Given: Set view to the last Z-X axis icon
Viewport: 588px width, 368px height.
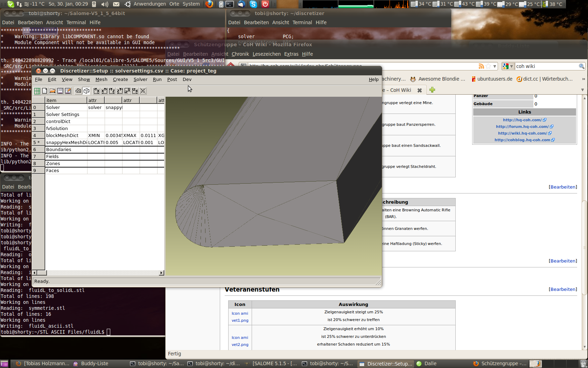Looking at the screenshot, I should 135,91.
